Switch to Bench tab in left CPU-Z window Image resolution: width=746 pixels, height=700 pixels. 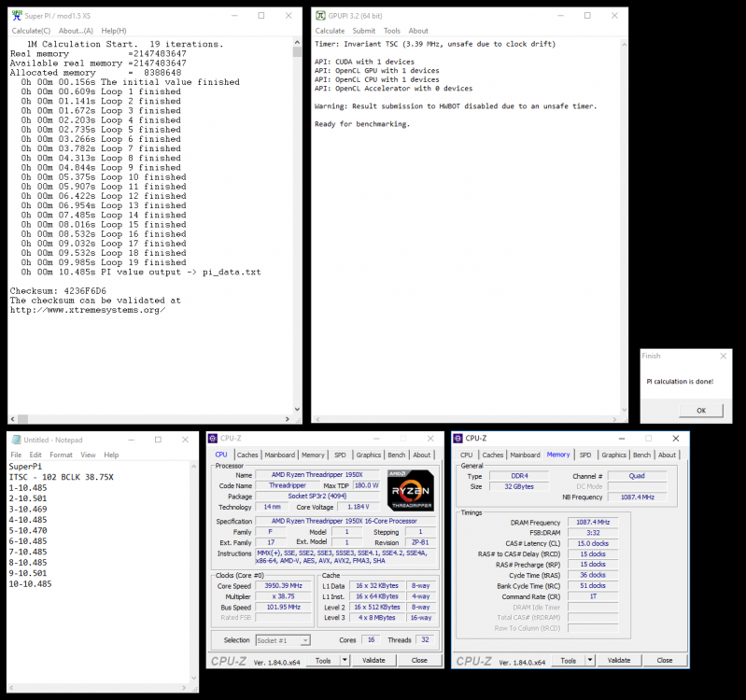pyautogui.click(x=396, y=455)
